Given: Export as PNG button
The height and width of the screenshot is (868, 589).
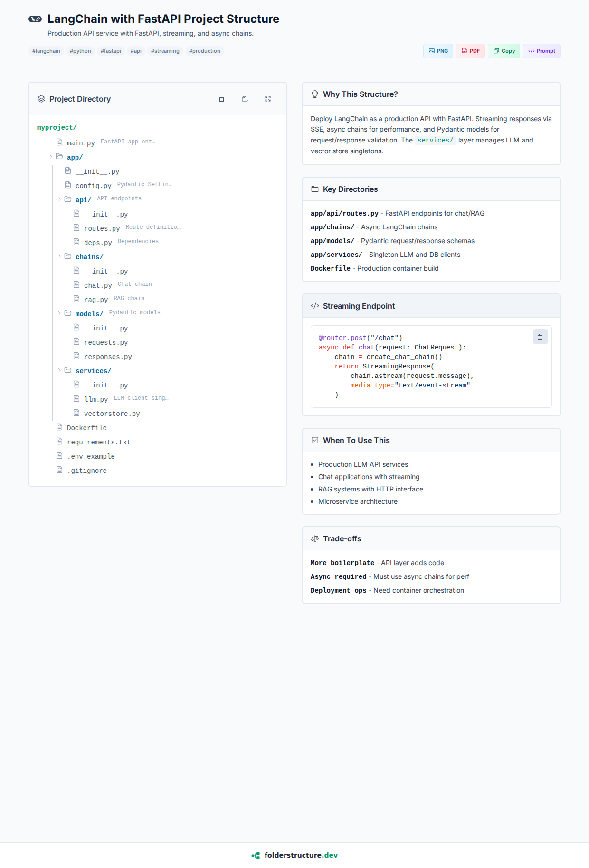Looking at the screenshot, I should tap(438, 51).
